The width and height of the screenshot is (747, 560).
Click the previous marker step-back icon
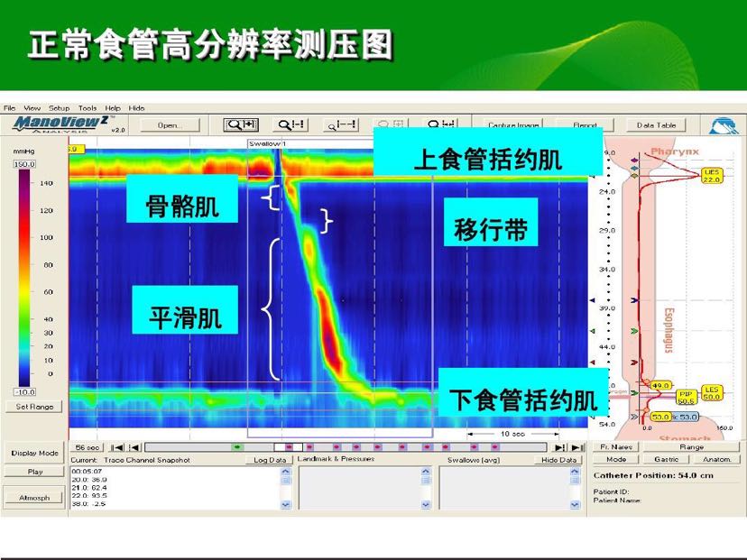(134, 446)
